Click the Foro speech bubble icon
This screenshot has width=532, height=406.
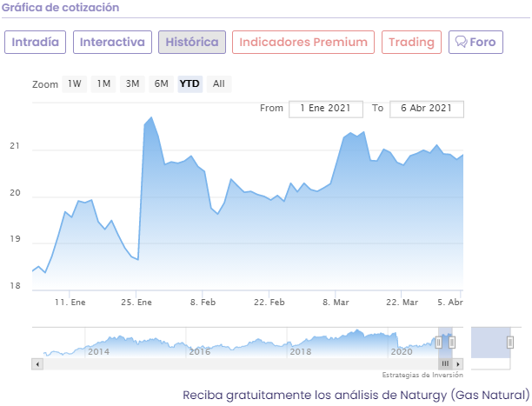click(x=461, y=43)
